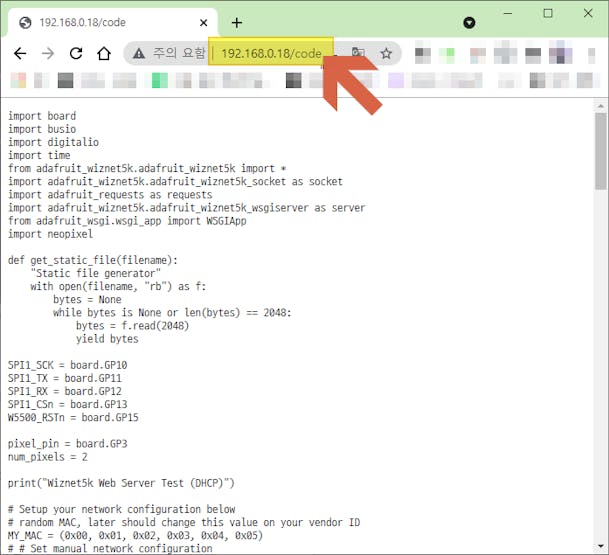Click the forward navigation arrow
The image size is (609, 555).
coord(48,53)
